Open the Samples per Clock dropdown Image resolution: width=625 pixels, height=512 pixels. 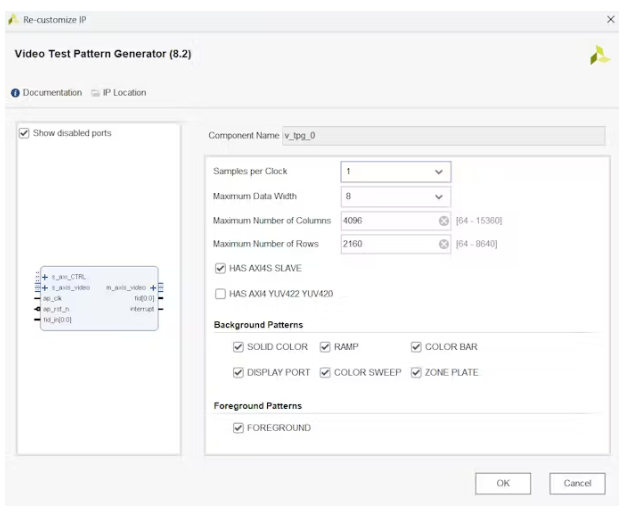(437, 172)
